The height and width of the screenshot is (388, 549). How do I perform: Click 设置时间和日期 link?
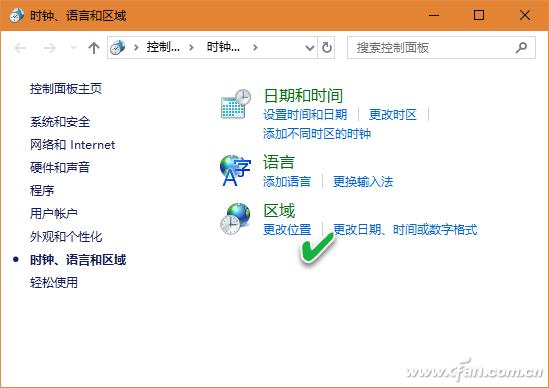pyautogui.click(x=305, y=115)
